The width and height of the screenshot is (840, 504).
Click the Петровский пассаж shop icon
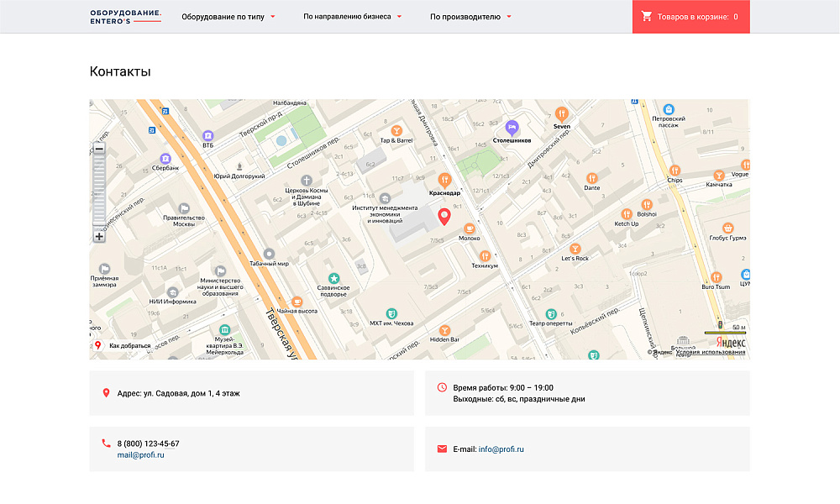pyautogui.click(x=669, y=109)
